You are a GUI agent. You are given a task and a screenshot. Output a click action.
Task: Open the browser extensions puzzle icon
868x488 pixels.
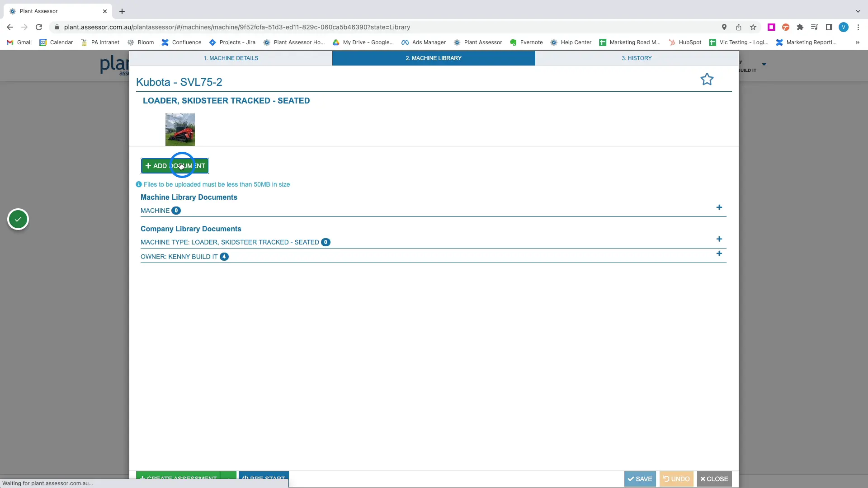point(800,27)
